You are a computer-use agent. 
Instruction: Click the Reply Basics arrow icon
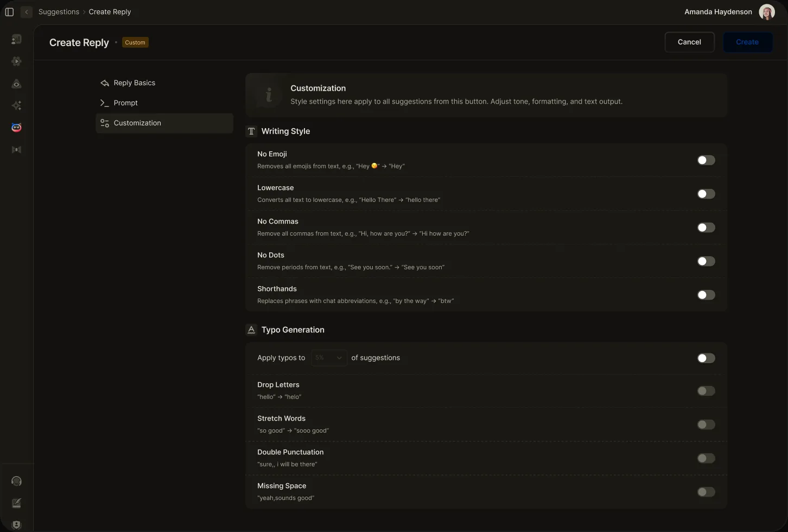point(105,83)
